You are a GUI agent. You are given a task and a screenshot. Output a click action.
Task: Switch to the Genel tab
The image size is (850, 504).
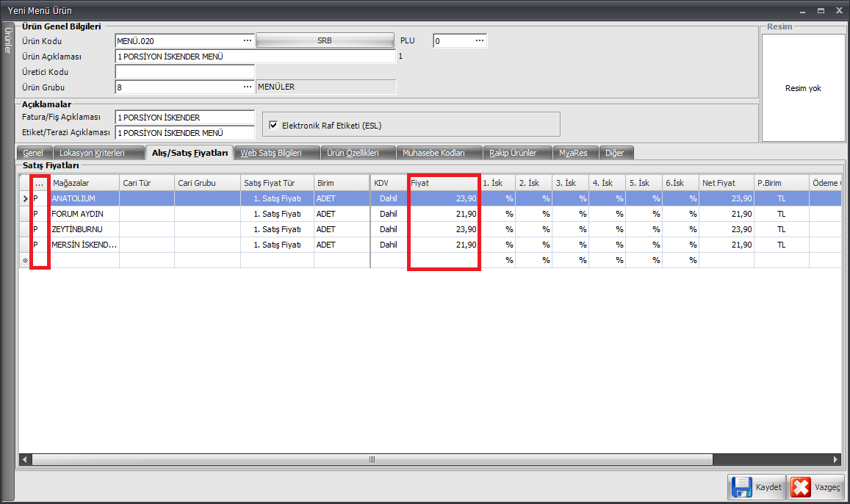pyautogui.click(x=33, y=153)
